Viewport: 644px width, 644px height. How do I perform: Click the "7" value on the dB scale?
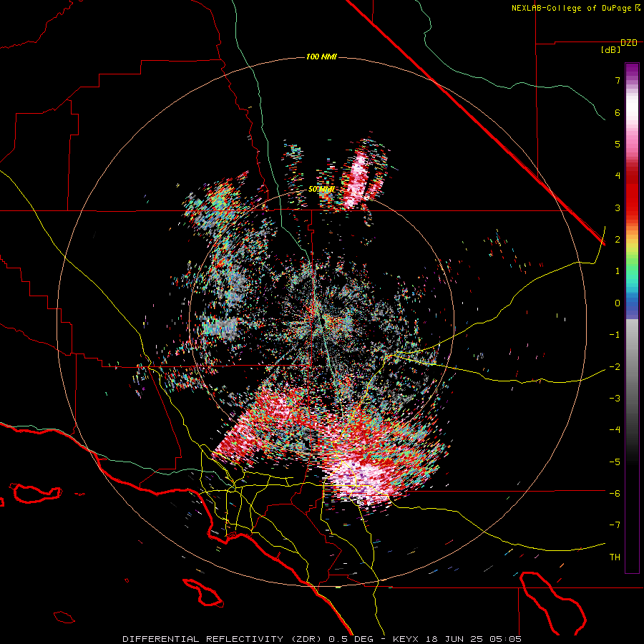[x=618, y=80]
